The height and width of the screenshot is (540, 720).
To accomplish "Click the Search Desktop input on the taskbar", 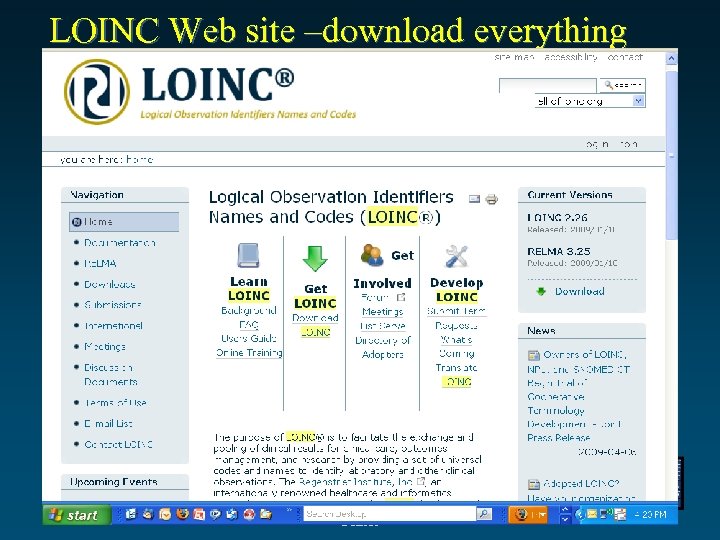I will [x=389, y=514].
